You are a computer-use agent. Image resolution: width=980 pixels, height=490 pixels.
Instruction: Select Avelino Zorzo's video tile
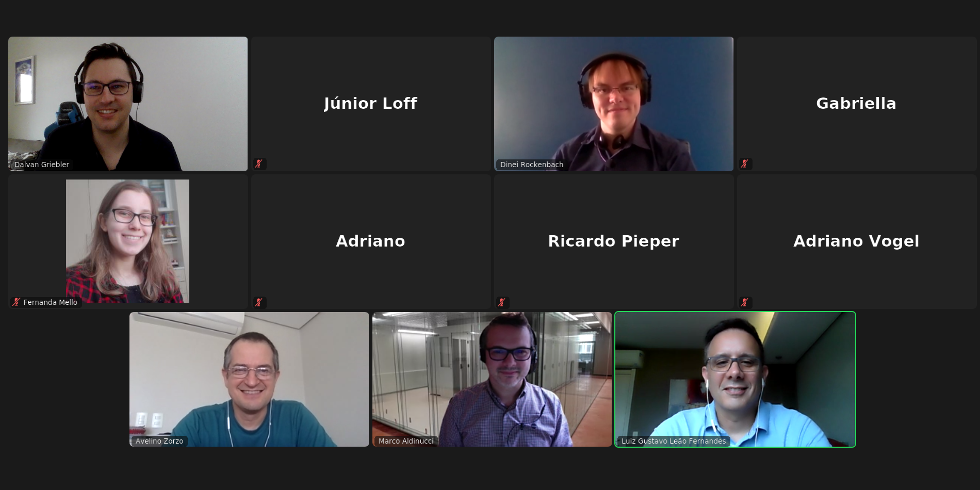tap(249, 379)
